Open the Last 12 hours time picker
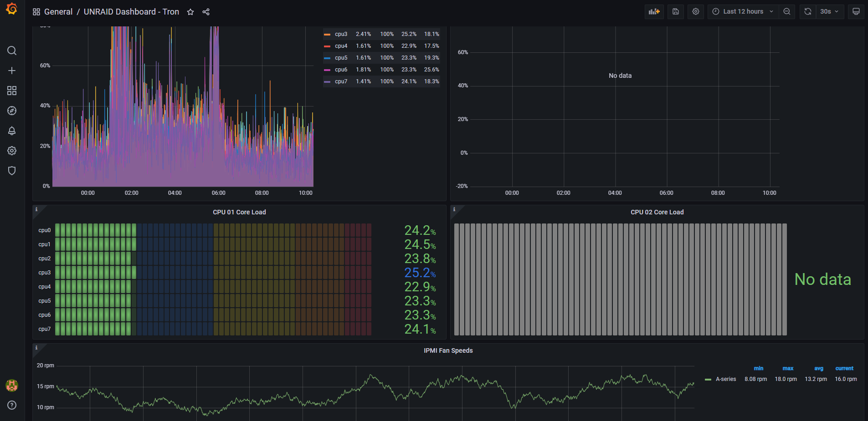868x421 pixels. click(x=743, y=12)
